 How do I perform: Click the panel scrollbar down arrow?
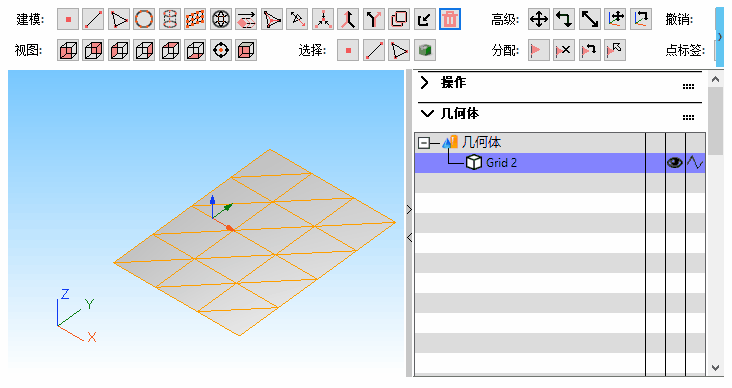tap(715, 367)
